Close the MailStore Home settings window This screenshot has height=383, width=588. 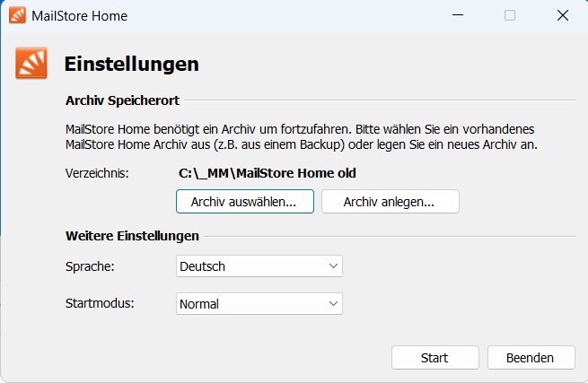click(563, 15)
